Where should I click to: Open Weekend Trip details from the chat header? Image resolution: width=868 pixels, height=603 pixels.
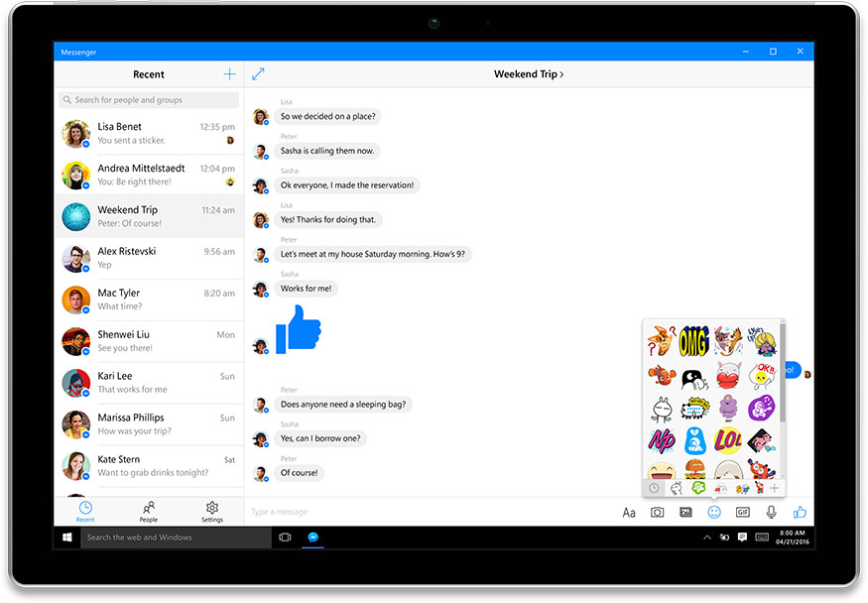pos(529,74)
